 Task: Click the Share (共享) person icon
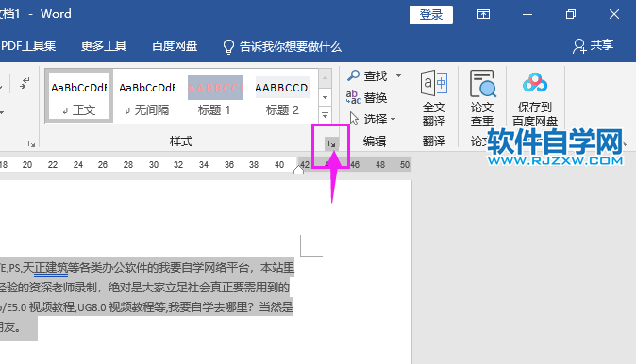coord(578,46)
